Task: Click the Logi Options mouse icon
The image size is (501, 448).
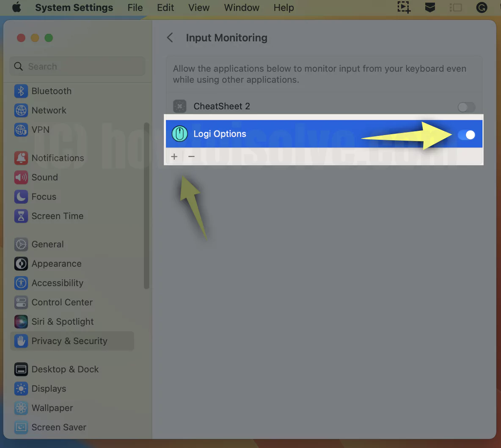Action: point(179,134)
